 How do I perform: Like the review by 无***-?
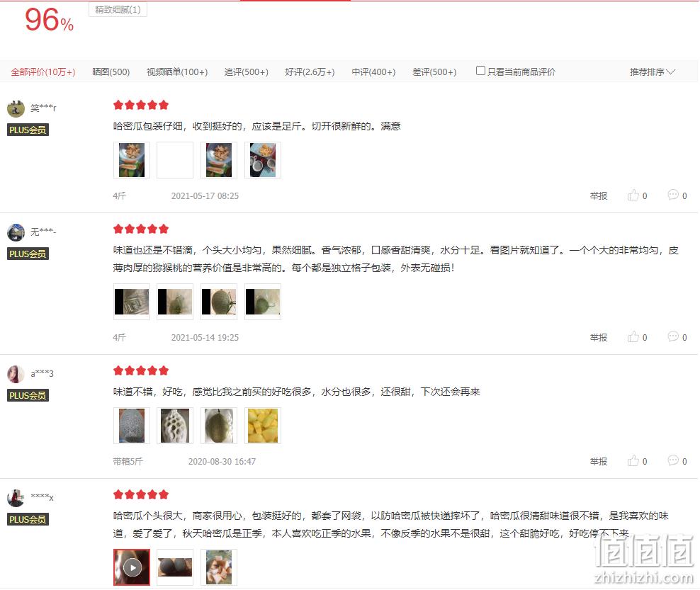(637, 337)
